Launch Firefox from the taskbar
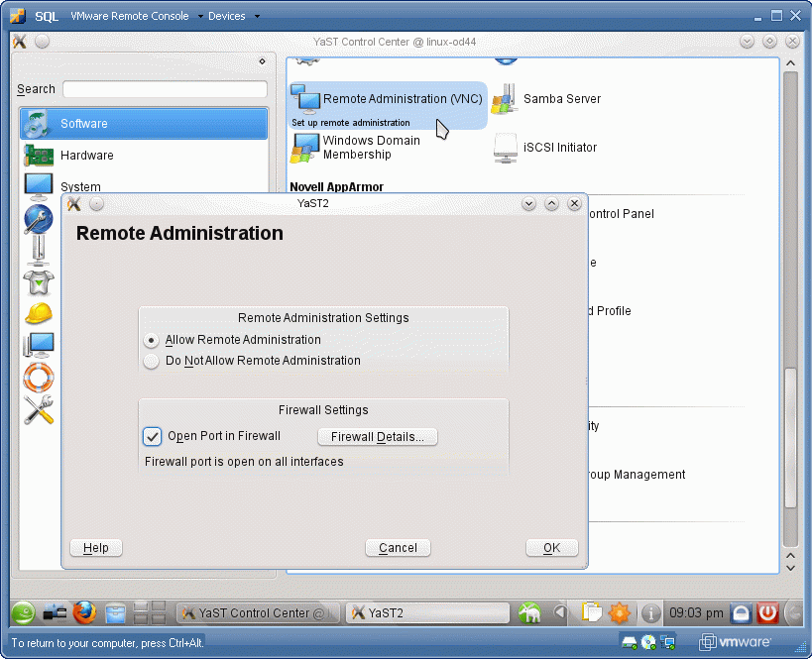Image resolution: width=812 pixels, height=659 pixels. [84, 613]
